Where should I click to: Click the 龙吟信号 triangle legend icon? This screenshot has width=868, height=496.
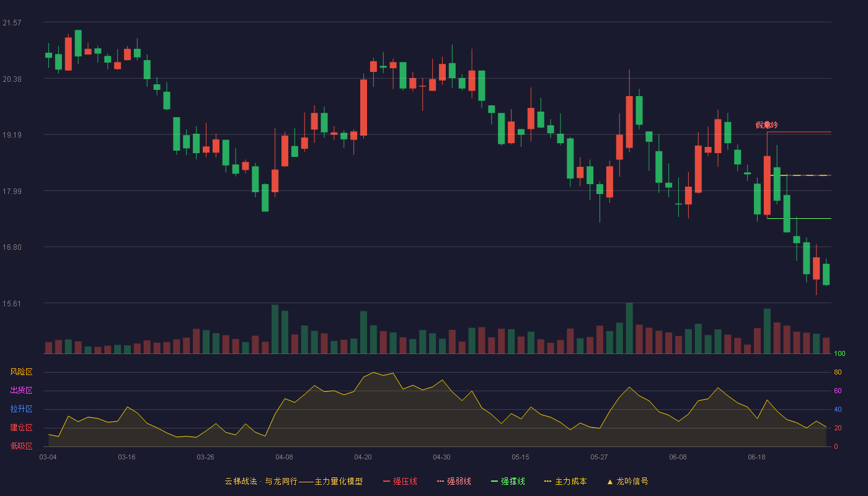click(x=609, y=481)
